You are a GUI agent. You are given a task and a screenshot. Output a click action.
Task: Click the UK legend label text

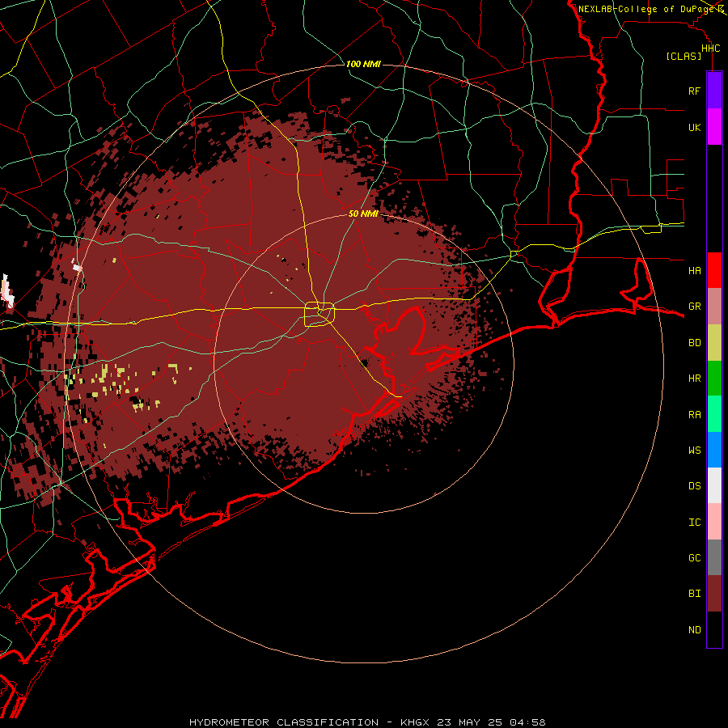[x=694, y=127]
